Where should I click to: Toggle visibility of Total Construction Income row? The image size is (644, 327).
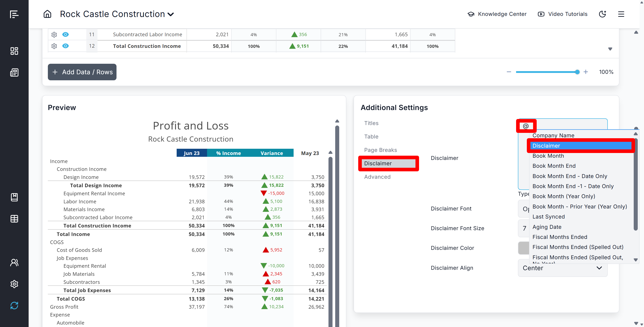pyautogui.click(x=66, y=46)
